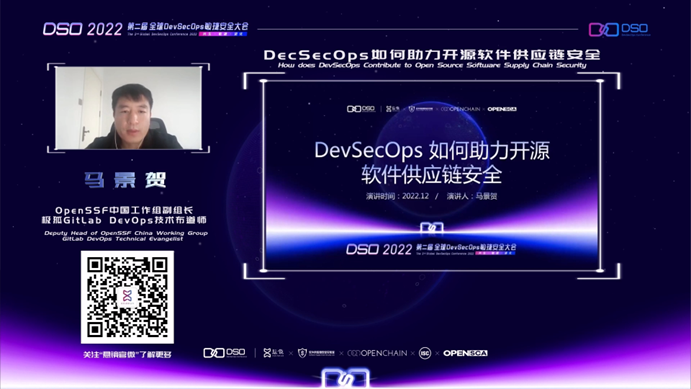
Task: Click the OpenSCA logo in the bottom sponsor bar
Action: click(x=465, y=353)
